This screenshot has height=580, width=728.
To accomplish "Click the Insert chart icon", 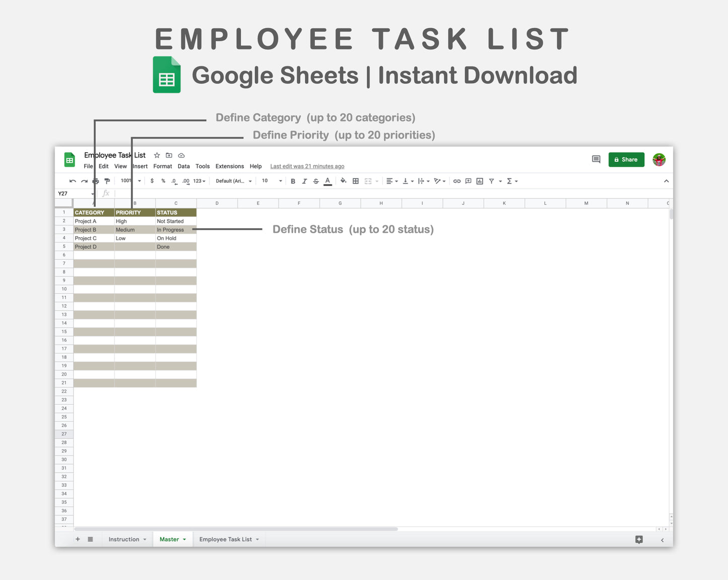I will (x=479, y=181).
